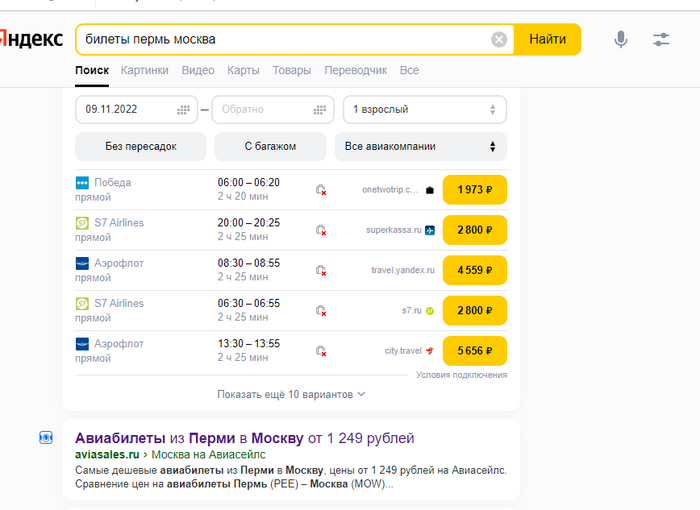Switch to the Переводчик tab
700x510 pixels.
click(x=356, y=71)
